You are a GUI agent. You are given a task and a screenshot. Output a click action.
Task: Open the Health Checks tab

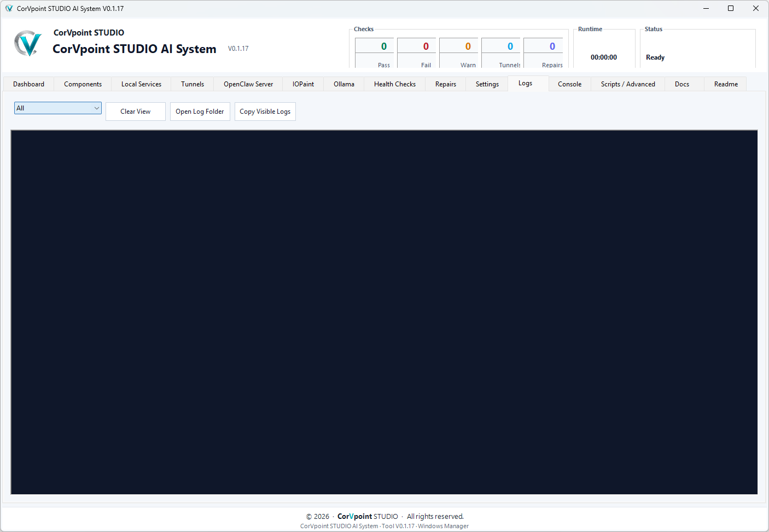pyautogui.click(x=395, y=84)
